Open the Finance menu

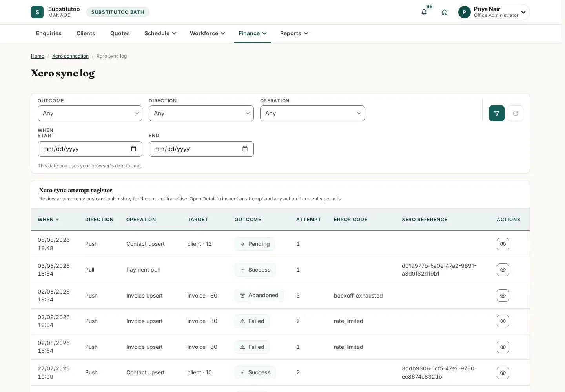point(252,33)
